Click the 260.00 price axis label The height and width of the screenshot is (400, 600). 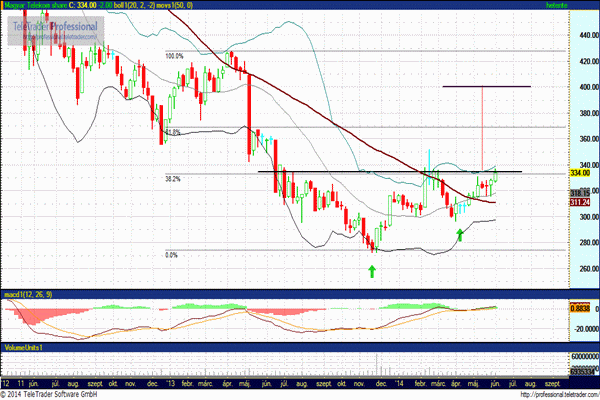[589, 269]
